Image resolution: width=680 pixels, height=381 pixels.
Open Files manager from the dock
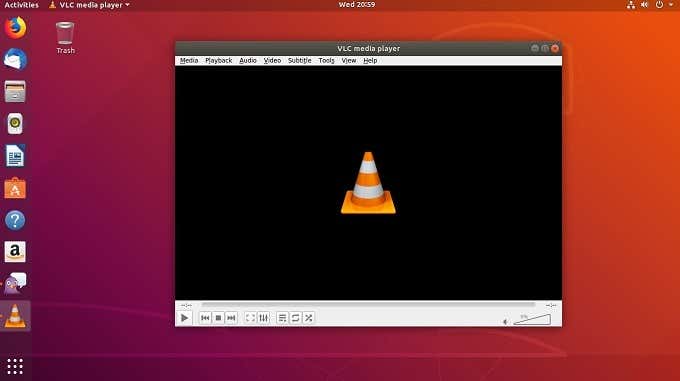pos(15,91)
